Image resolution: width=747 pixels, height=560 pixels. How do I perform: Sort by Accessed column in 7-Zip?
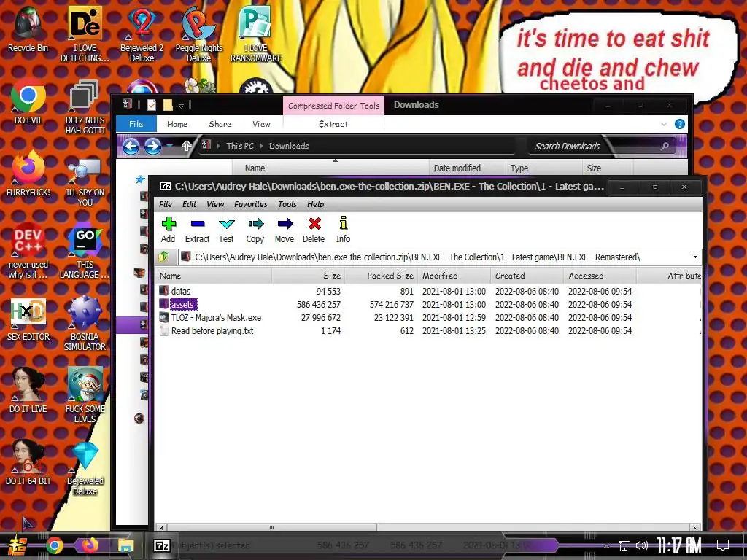(600, 276)
